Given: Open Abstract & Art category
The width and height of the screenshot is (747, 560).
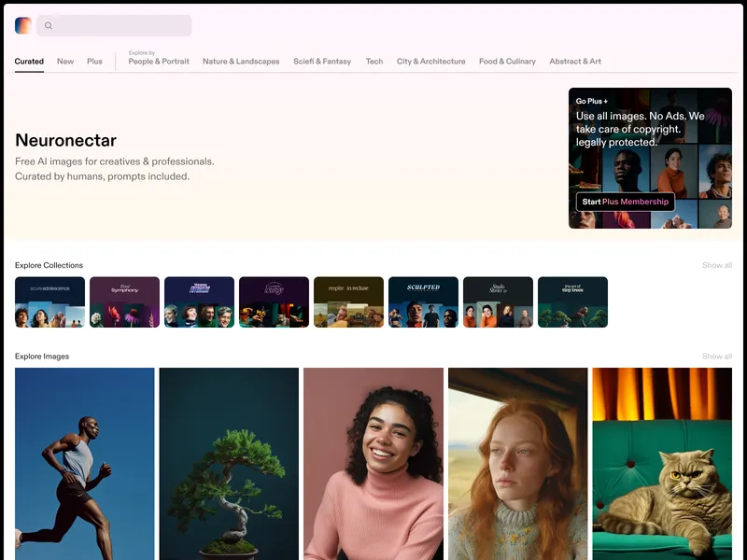Looking at the screenshot, I should coord(575,62).
